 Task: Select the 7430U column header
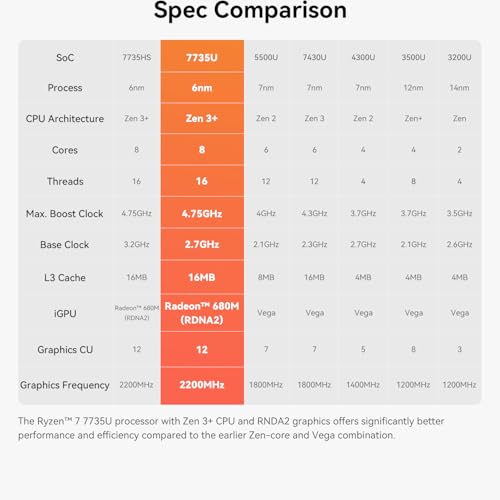click(x=314, y=57)
